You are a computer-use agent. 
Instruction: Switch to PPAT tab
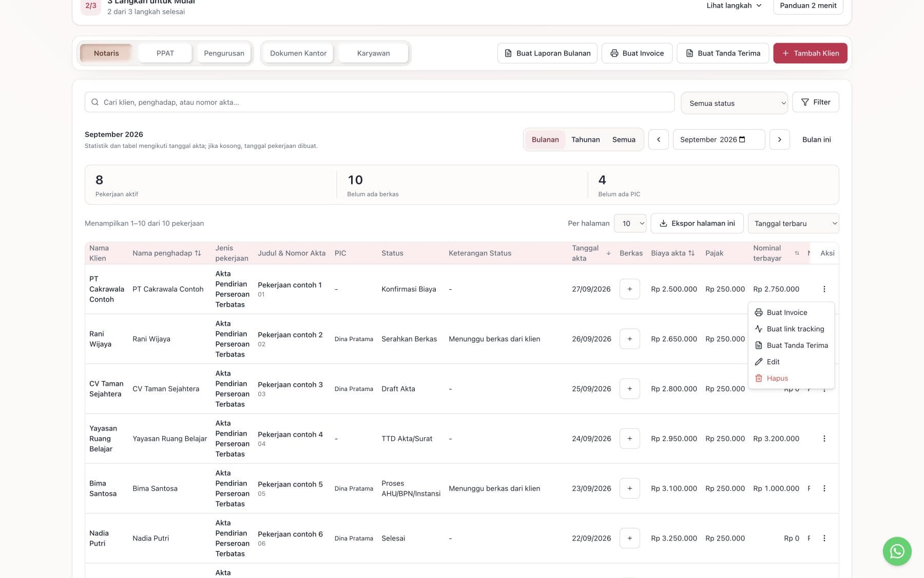coord(165,53)
